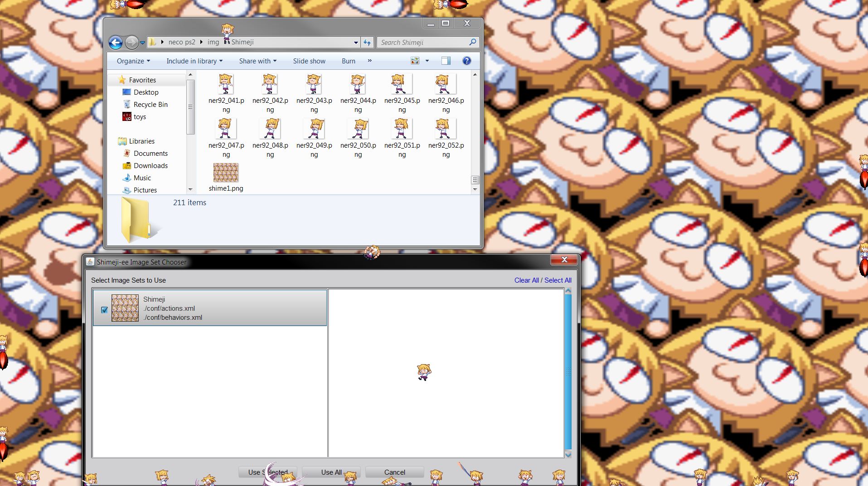868x486 pixels.
Task: Select the ner92_045.png file icon
Action: coord(401,84)
